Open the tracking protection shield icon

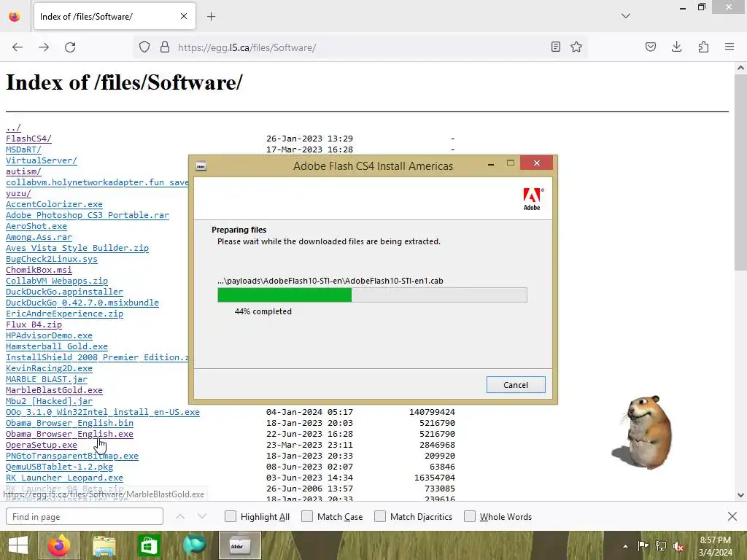coord(144,47)
